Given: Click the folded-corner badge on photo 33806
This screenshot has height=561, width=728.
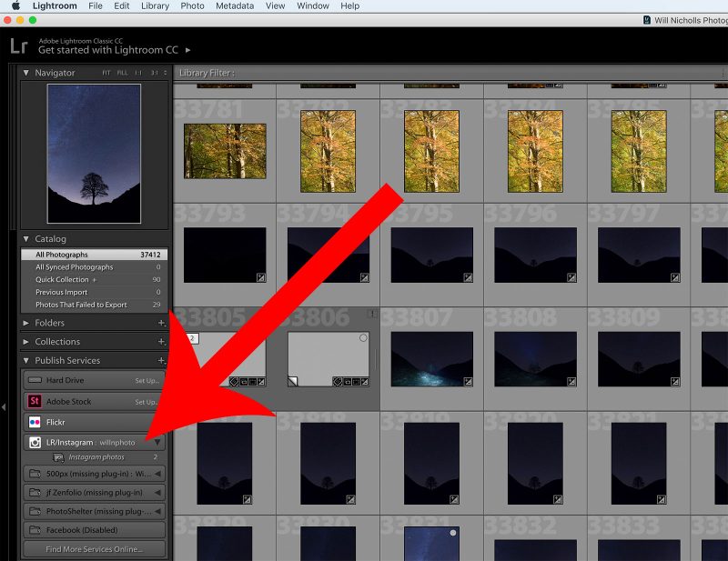Looking at the screenshot, I should pyautogui.click(x=293, y=381).
